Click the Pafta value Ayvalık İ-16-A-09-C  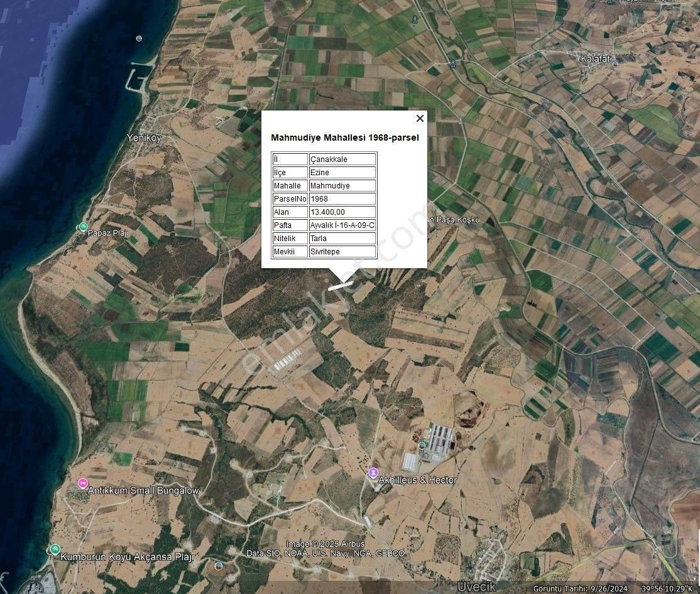pyautogui.click(x=342, y=225)
